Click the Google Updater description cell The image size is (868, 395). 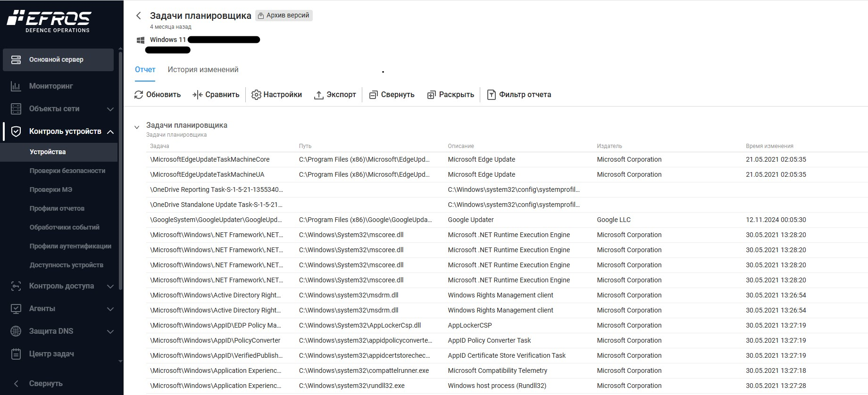coord(471,220)
